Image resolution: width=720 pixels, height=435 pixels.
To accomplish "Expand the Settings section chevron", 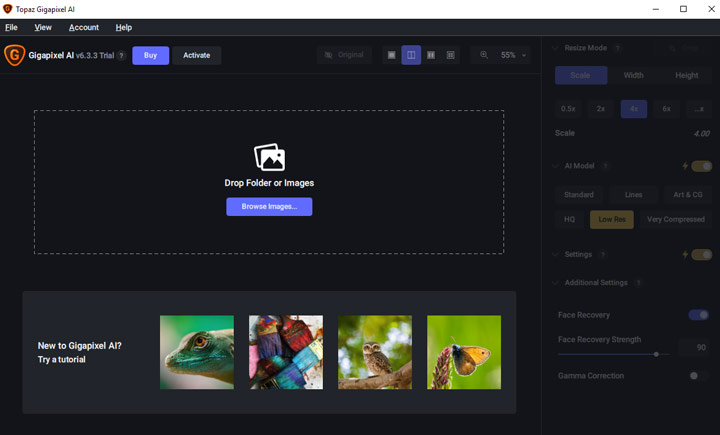I will pos(556,254).
